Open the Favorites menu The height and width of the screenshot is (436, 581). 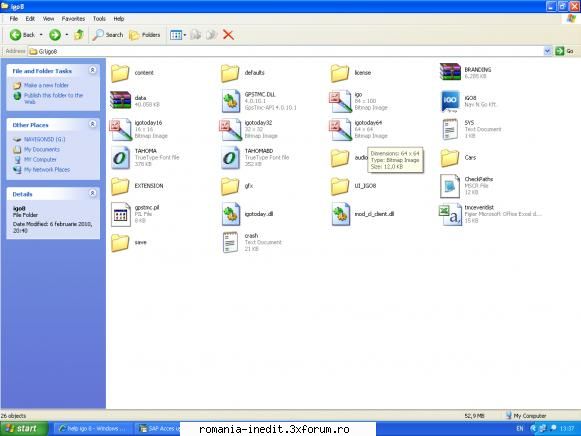tap(73, 19)
